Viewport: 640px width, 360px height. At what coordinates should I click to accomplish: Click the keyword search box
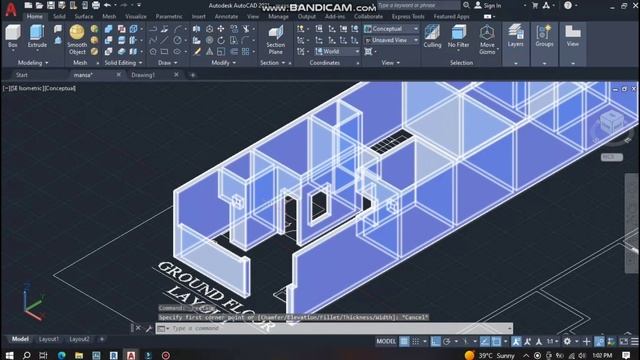coord(419,5)
